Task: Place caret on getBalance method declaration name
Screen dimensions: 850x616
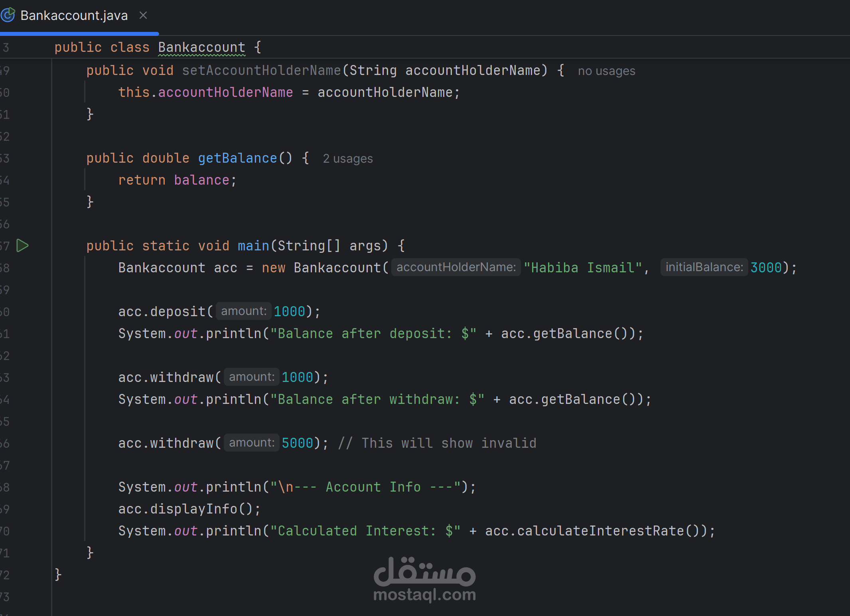Action: tap(237, 158)
